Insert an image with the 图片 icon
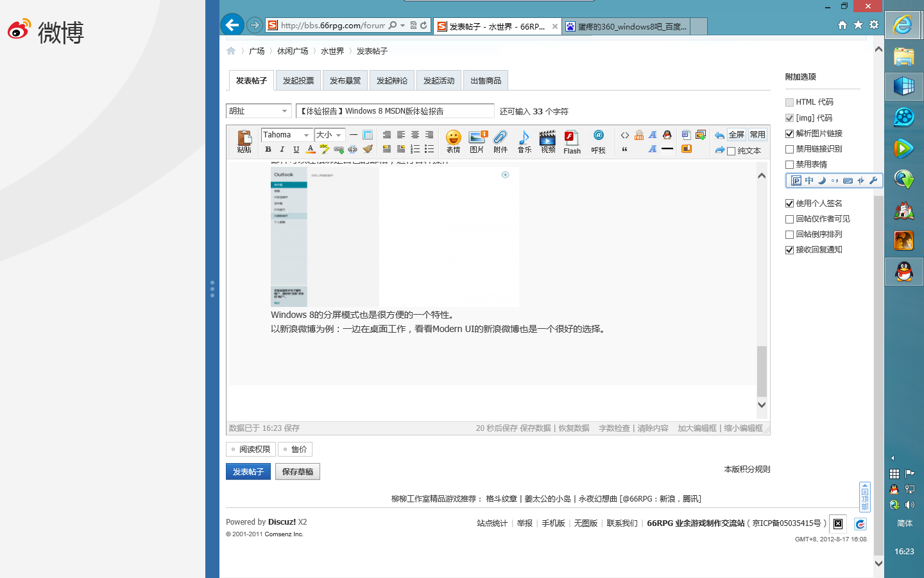This screenshot has width=924, height=578. (477, 141)
